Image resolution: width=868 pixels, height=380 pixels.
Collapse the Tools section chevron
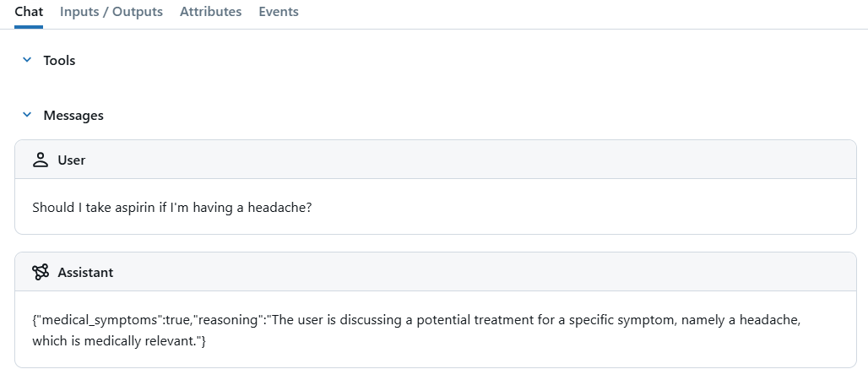27,60
